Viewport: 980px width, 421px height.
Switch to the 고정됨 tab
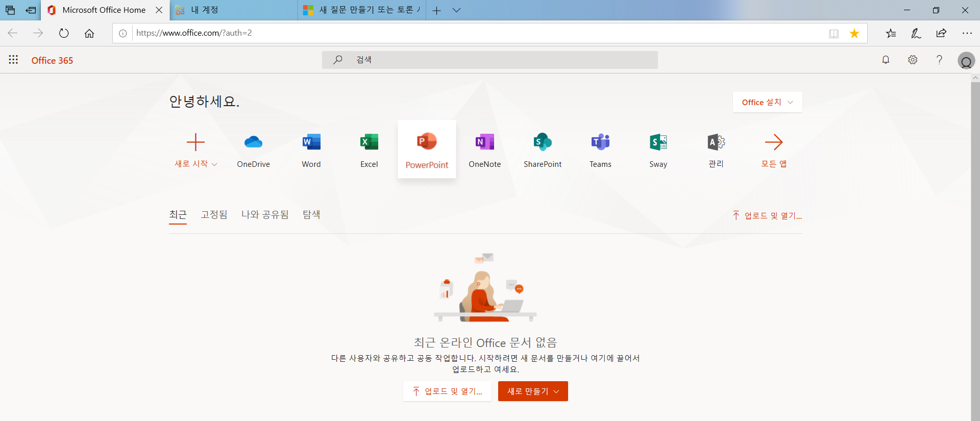tap(214, 215)
